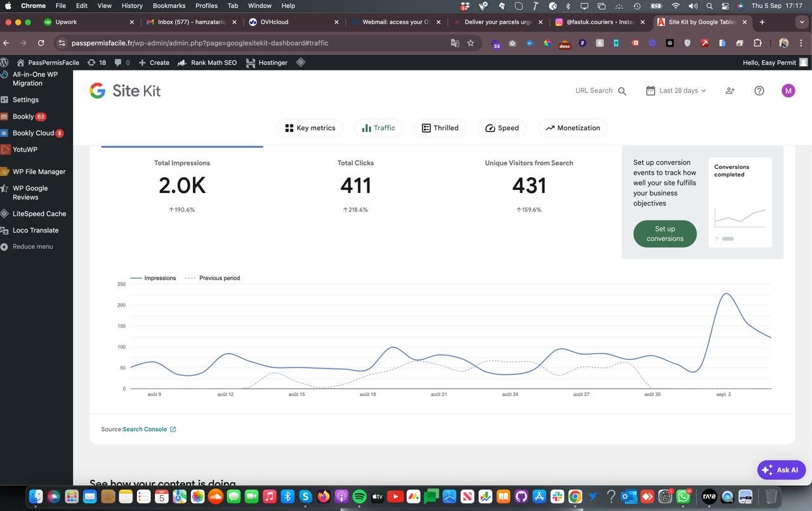Viewport: 812px width, 511px height.
Task: Open the Search Console source link
Action: pyautogui.click(x=149, y=429)
